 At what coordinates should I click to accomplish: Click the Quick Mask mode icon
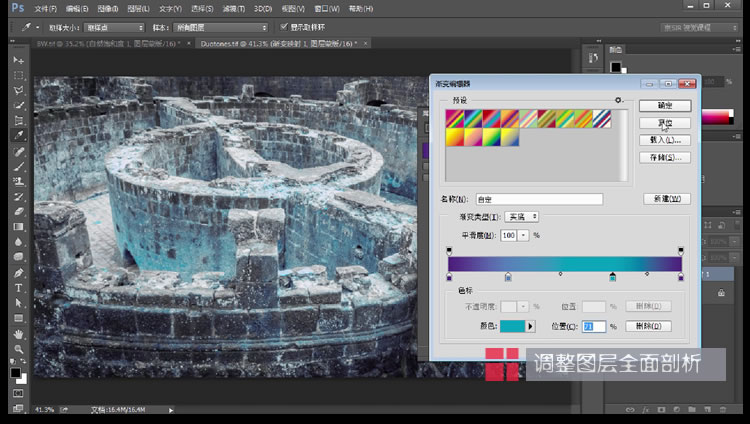(x=18, y=393)
